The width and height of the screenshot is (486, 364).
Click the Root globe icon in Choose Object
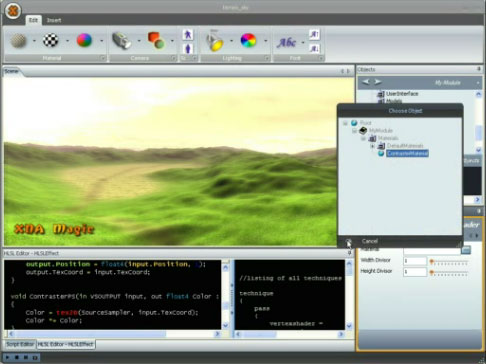tap(354, 123)
